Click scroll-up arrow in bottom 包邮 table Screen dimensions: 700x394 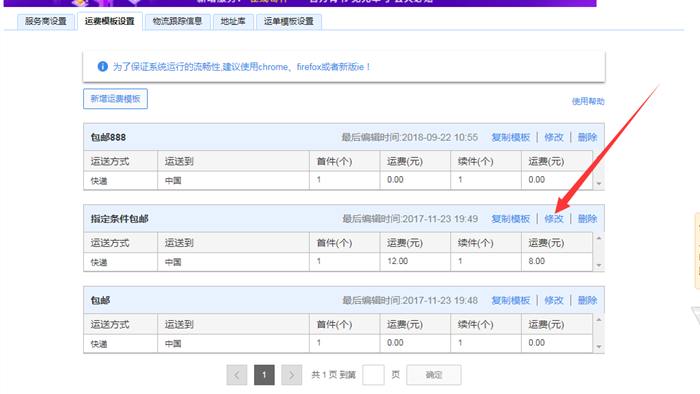[x=599, y=320]
